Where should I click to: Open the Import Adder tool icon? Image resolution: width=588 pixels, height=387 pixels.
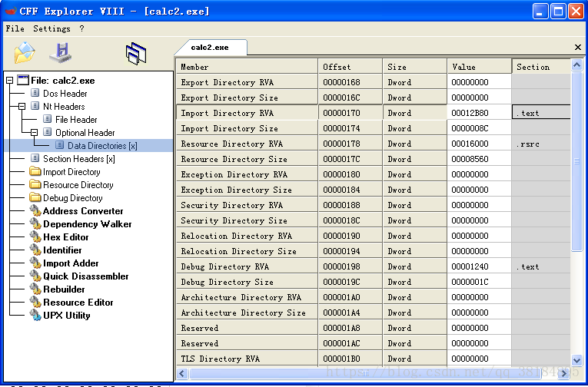[35, 263]
